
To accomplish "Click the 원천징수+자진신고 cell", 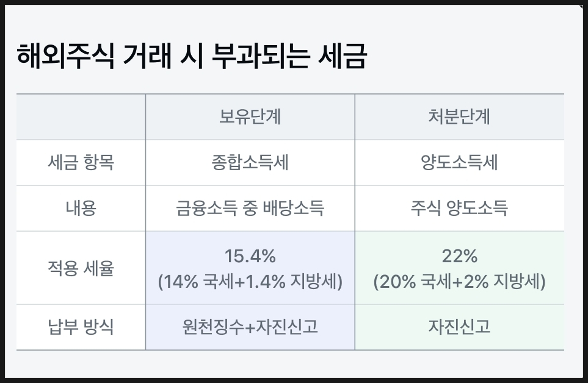I will coord(250,327).
